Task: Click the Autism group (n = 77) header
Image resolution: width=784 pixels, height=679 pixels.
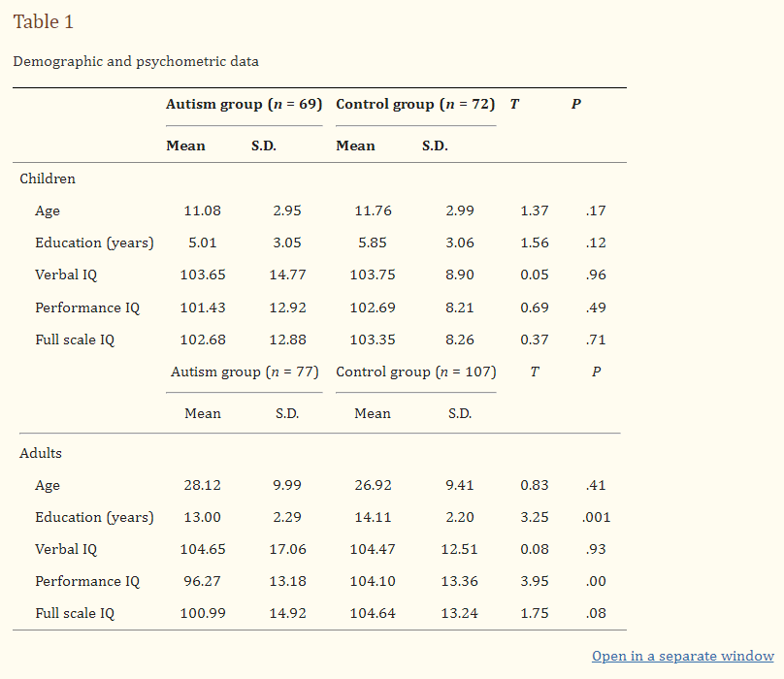Action: click(245, 372)
